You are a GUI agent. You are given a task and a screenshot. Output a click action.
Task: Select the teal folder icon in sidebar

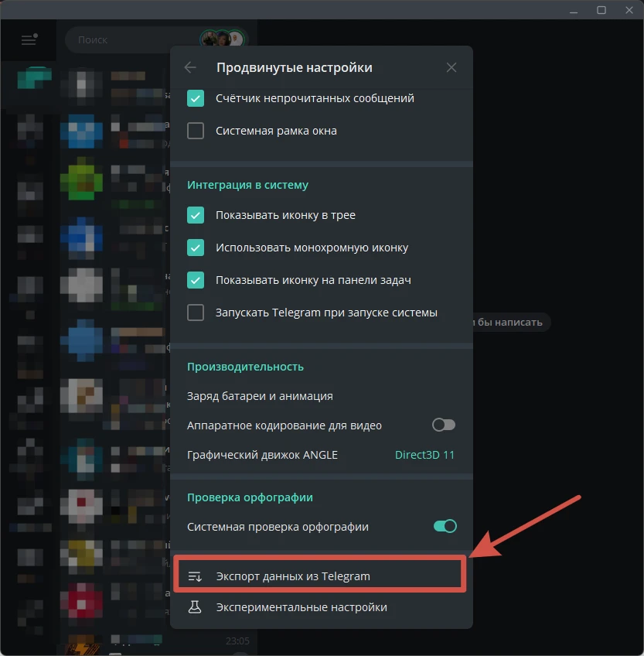34,79
